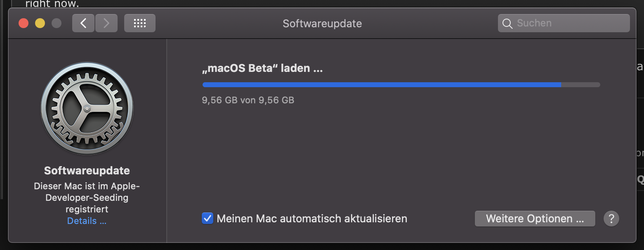644x250 pixels.
Task: Click the downloaded size text 9,56 GB
Action: pos(248,100)
